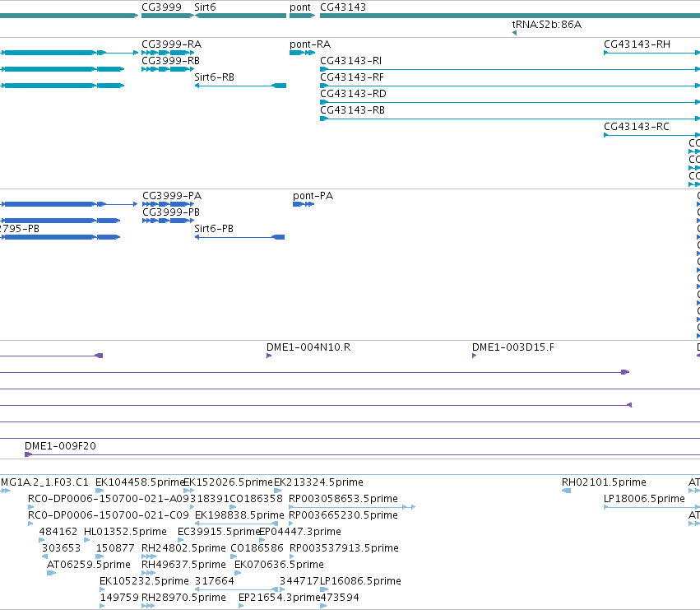
Task: Select the 473594 EST label
Action: click(x=340, y=598)
